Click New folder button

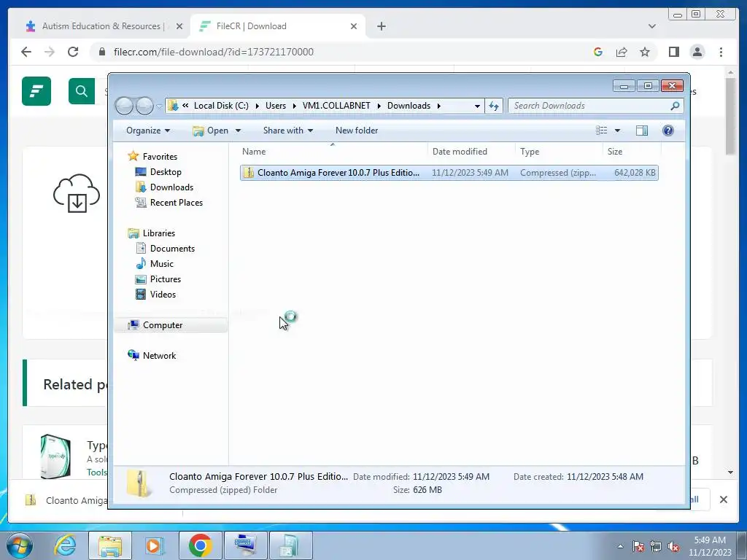pos(356,131)
